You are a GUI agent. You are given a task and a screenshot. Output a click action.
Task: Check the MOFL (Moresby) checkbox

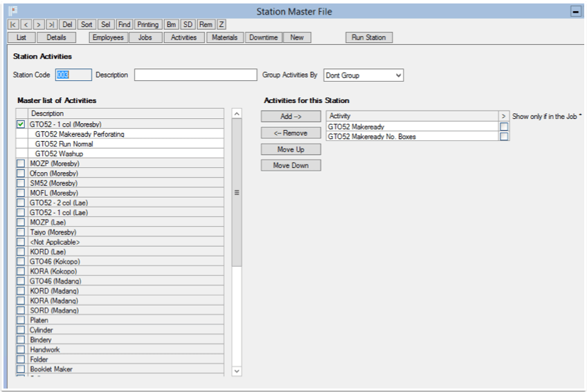21,193
